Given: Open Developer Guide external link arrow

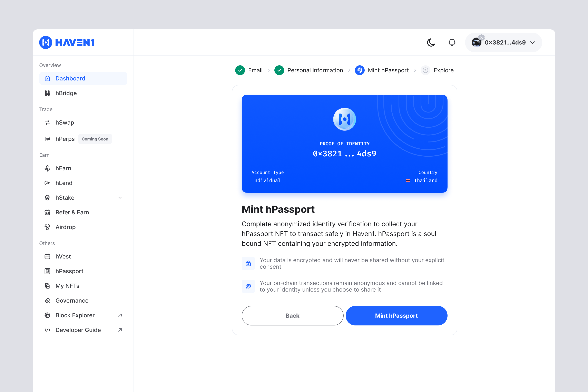Looking at the screenshot, I should pos(120,330).
